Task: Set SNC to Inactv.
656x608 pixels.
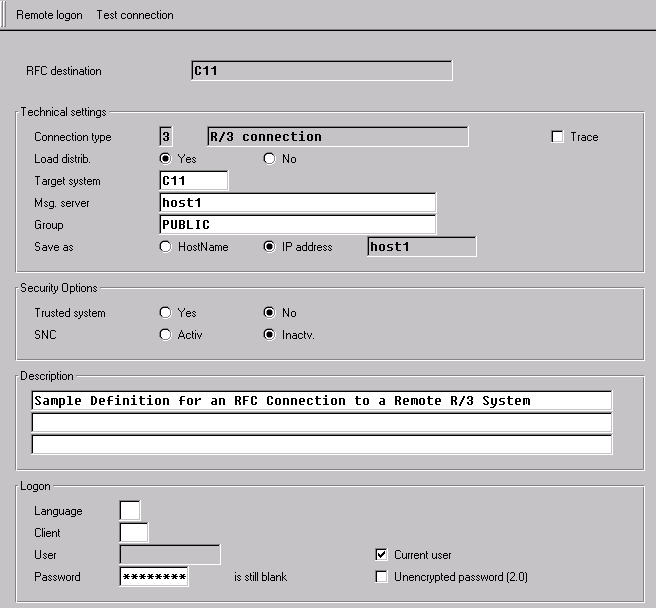Action: tap(269, 335)
